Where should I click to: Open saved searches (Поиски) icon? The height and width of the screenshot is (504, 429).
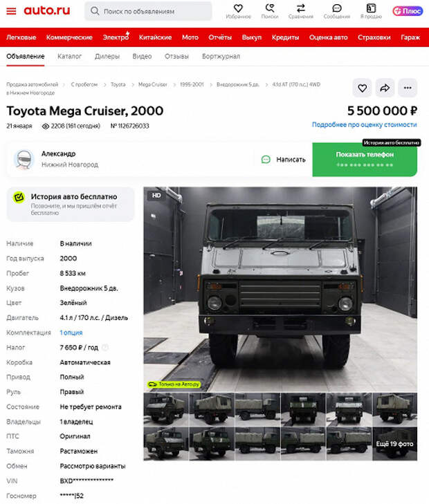(x=269, y=8)
